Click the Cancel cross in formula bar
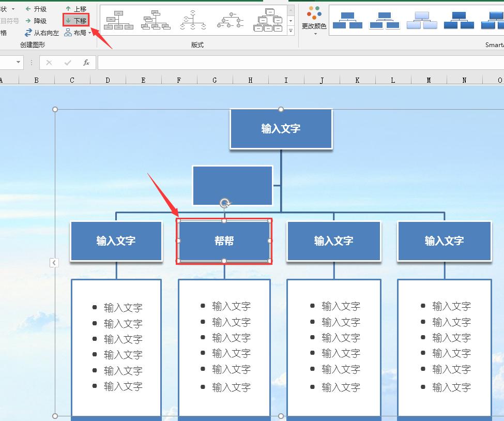Image resolution: width=504 pixels, height=421 pixels. (49, 63)
